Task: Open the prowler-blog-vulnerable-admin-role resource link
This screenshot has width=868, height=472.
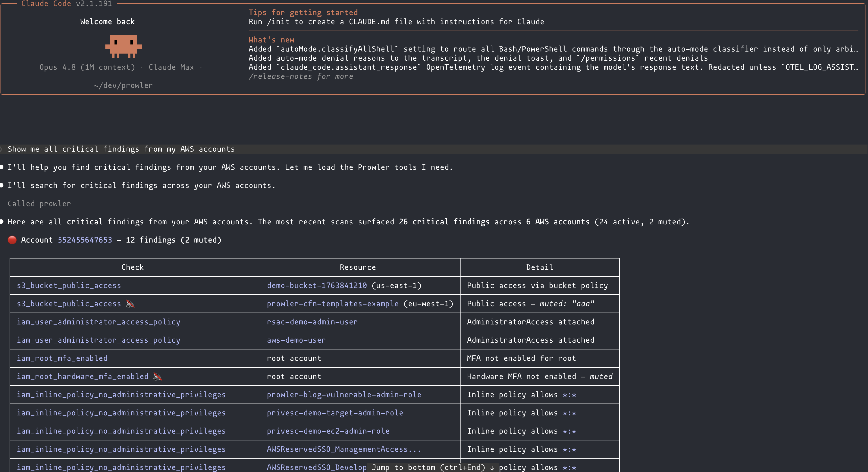Action: tap(344, 394)
